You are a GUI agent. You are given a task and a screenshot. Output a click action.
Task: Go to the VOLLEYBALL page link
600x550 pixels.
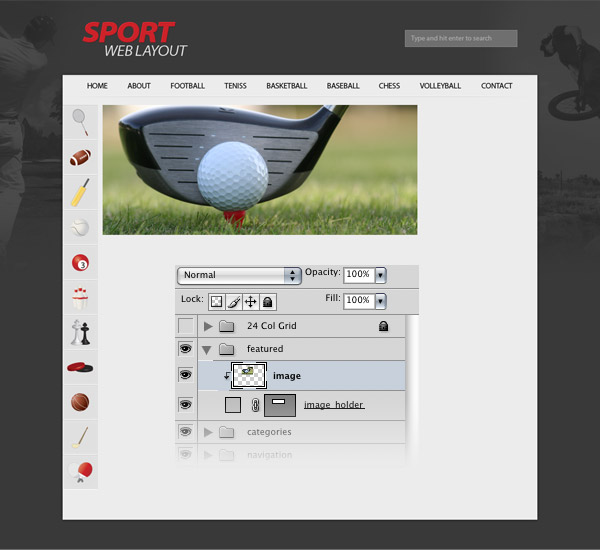(x=440, y=86)
